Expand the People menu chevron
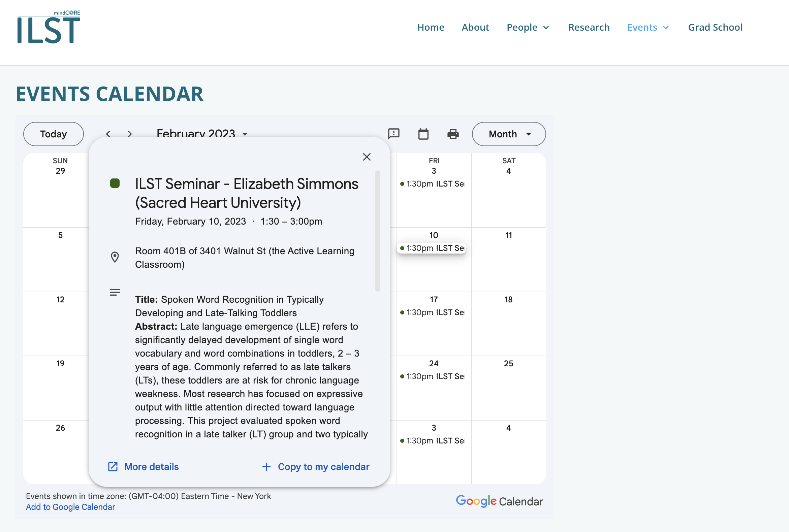Screen dimensions: 789x532 pos(546,28)
